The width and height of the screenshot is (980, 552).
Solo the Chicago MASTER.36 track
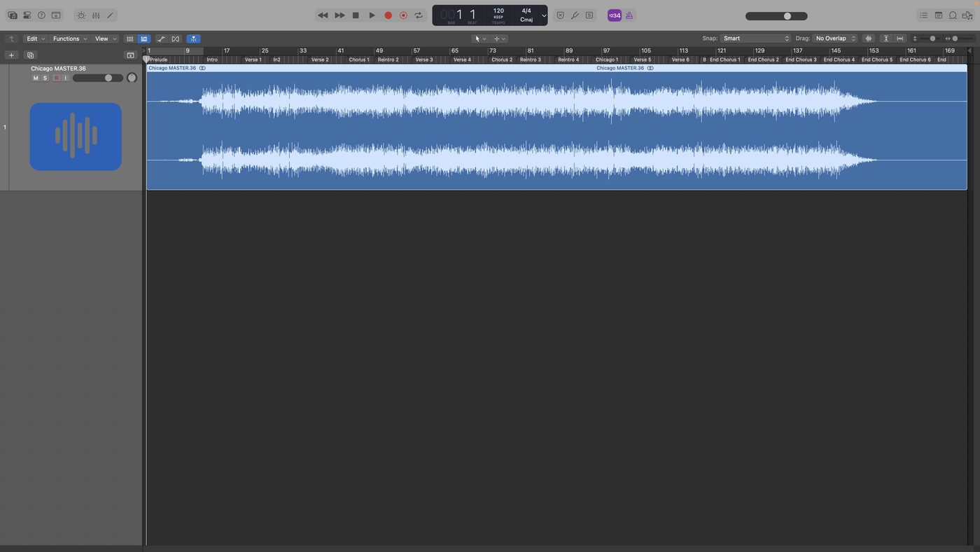pyautogui.click(x=45, y=78)
